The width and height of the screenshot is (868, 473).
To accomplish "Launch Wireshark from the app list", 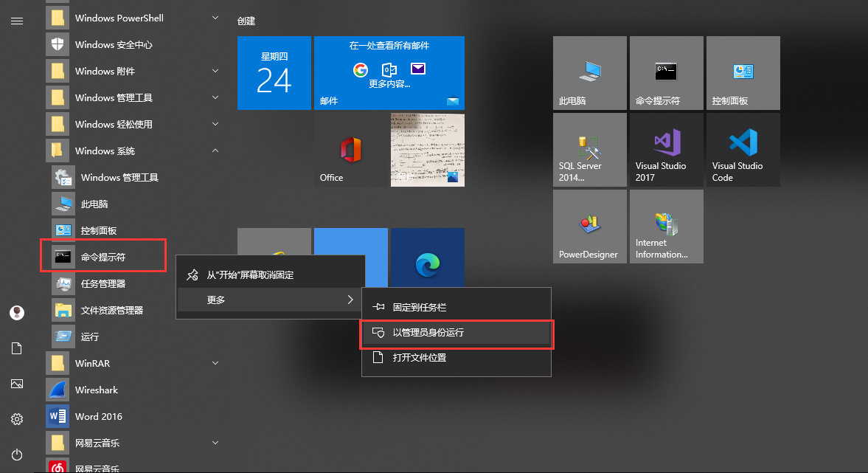I will click(133, 390).
